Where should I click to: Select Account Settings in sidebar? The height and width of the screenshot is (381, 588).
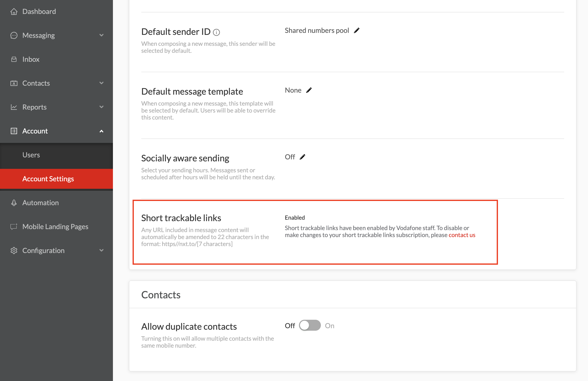click(48, 179)
